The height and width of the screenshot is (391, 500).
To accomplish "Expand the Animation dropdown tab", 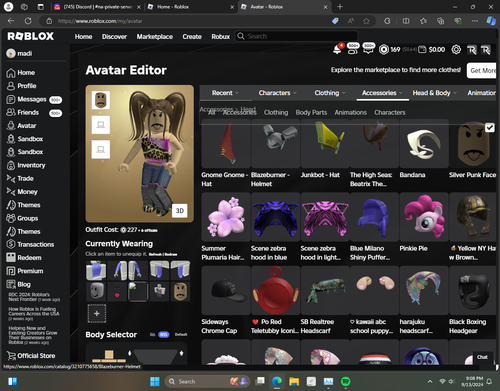I will (482, 93).
